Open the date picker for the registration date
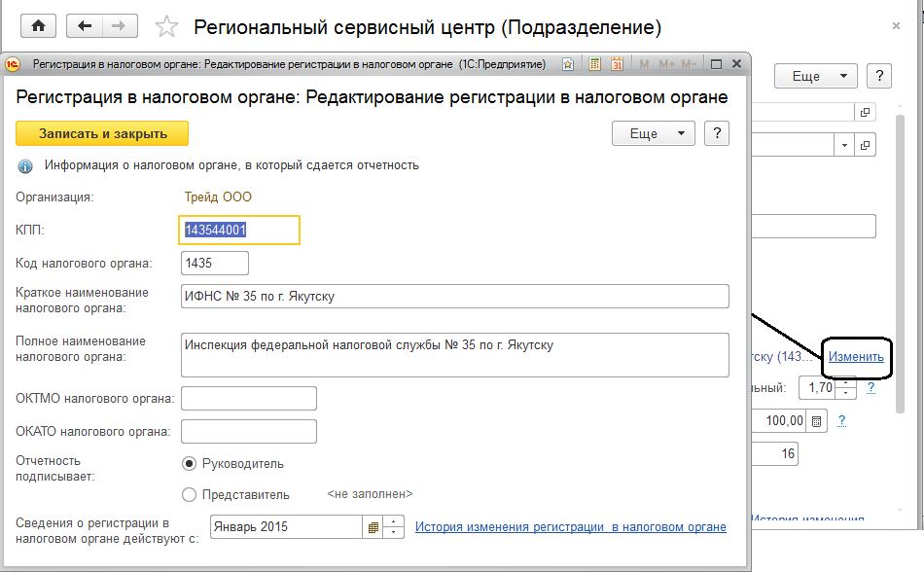Screen dimensions: 924x572 373,527
